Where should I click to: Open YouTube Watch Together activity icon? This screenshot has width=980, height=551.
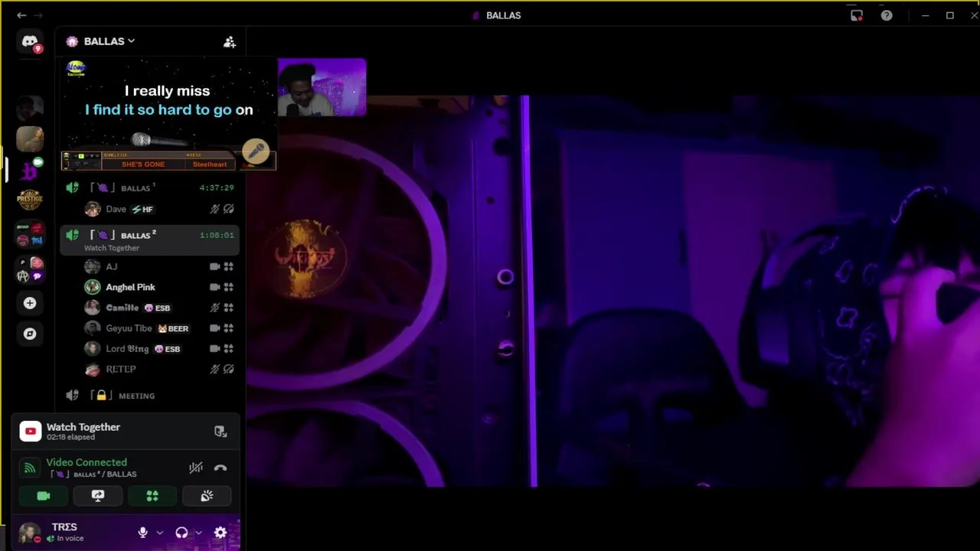30,432
